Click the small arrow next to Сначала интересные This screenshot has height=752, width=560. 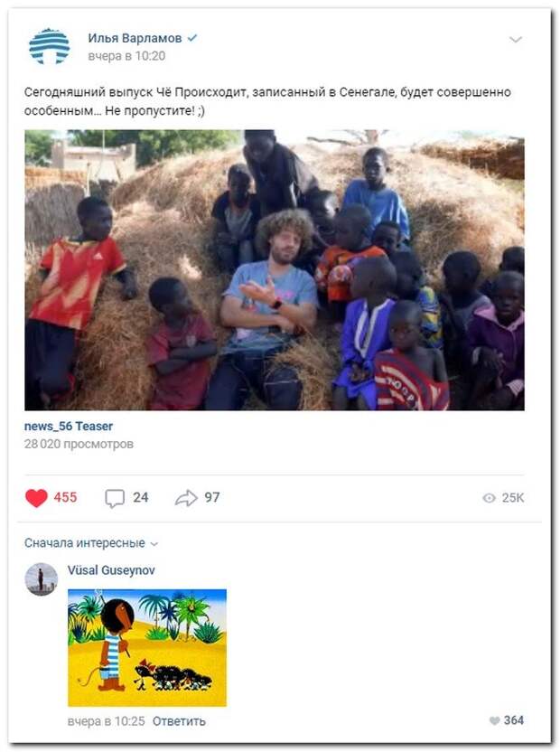pyautogui.click(x=154, y=544)
